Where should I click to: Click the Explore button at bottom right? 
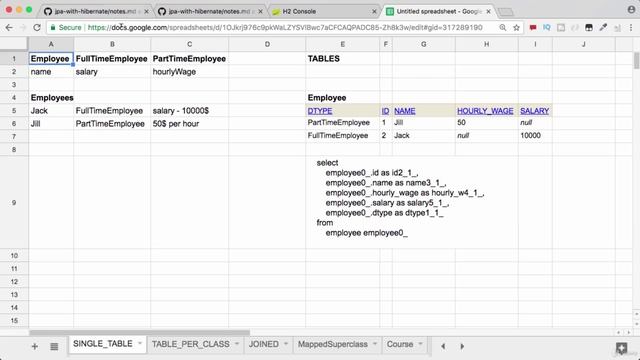tap(621, 348)
